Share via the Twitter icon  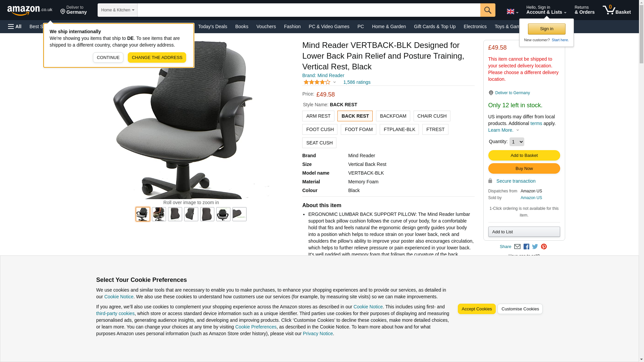pos(535,247)
